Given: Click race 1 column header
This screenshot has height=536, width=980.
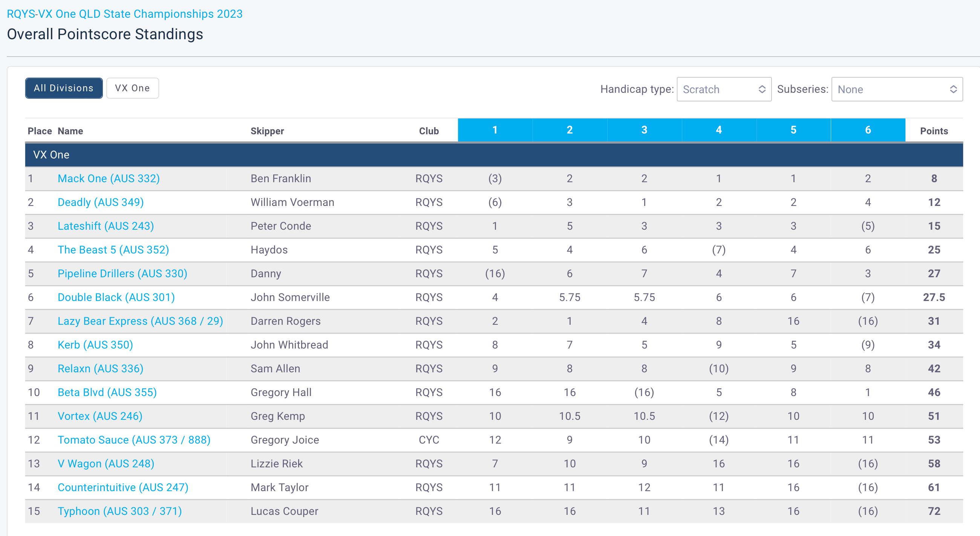Looking at the screenshot, I should pos(495,130).
